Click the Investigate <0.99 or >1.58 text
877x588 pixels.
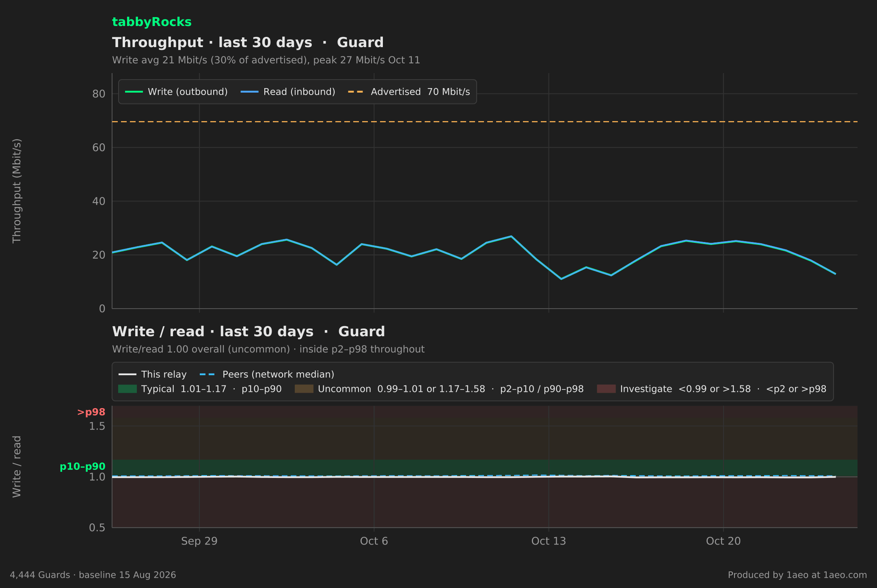coord(723,389)
